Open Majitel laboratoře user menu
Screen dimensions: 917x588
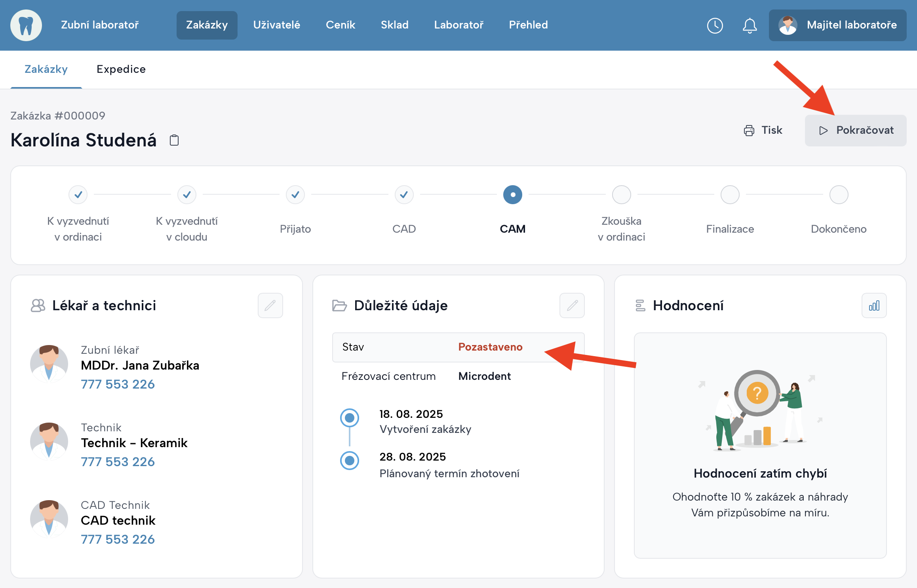(x=837, y=25)
